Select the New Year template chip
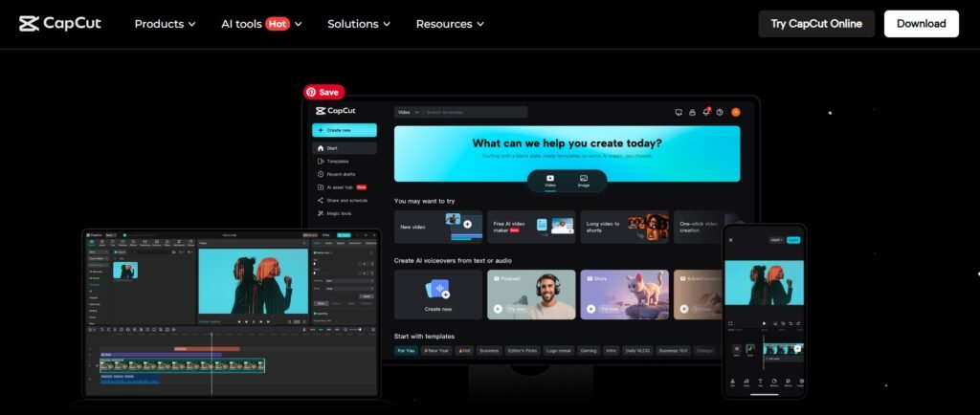 [436, 351]
